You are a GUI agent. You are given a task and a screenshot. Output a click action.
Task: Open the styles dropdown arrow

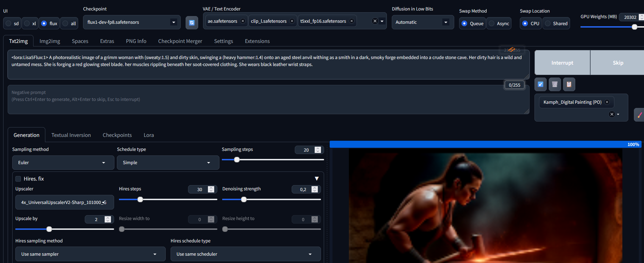click(618, 114)
